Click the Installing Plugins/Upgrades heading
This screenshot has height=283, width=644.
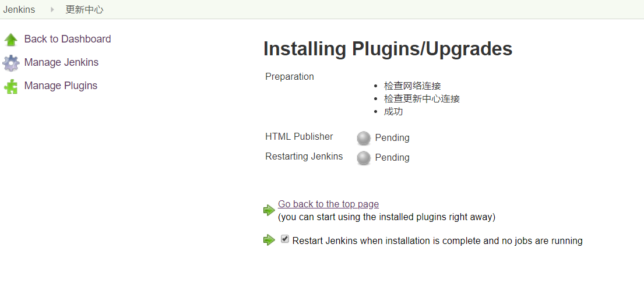[x=388, y=49]
